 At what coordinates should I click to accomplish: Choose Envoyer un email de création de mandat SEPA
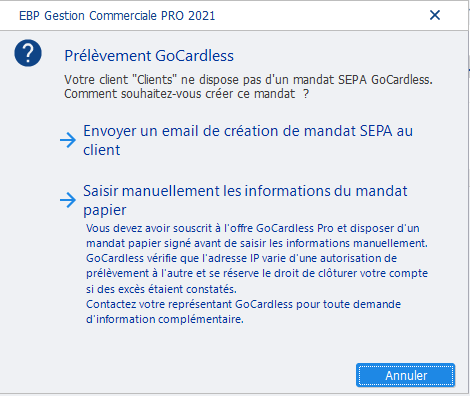248,140
